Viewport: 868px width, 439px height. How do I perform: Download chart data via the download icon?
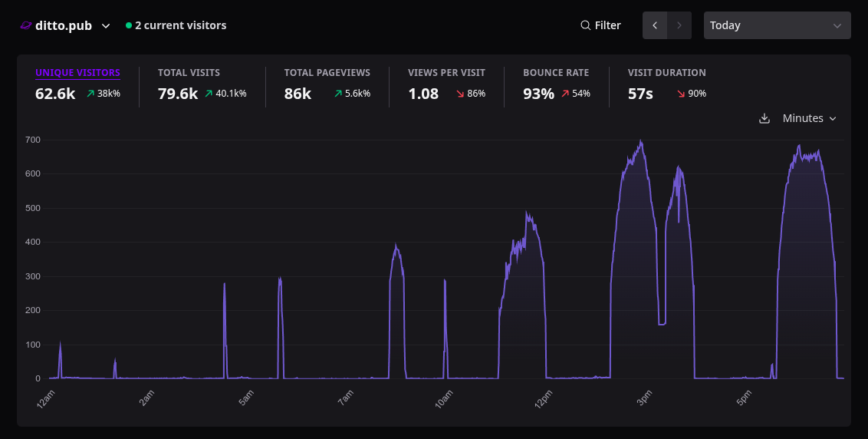click(x=764, y=119)
